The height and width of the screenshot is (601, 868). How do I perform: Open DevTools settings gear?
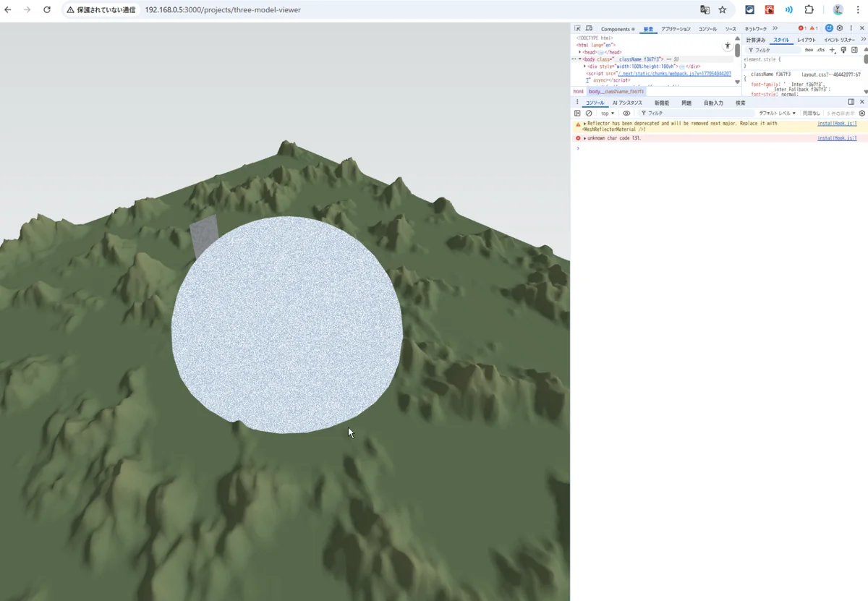(840, 29)
